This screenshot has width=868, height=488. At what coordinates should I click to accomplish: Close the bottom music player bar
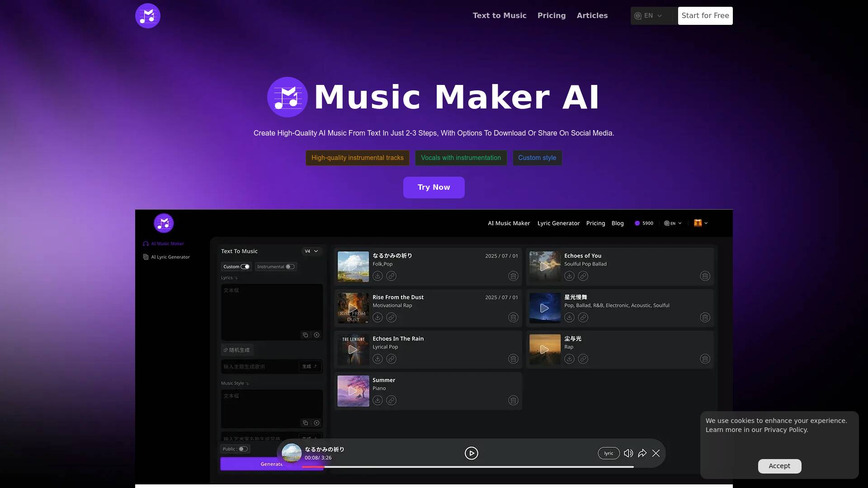[656, 453]
